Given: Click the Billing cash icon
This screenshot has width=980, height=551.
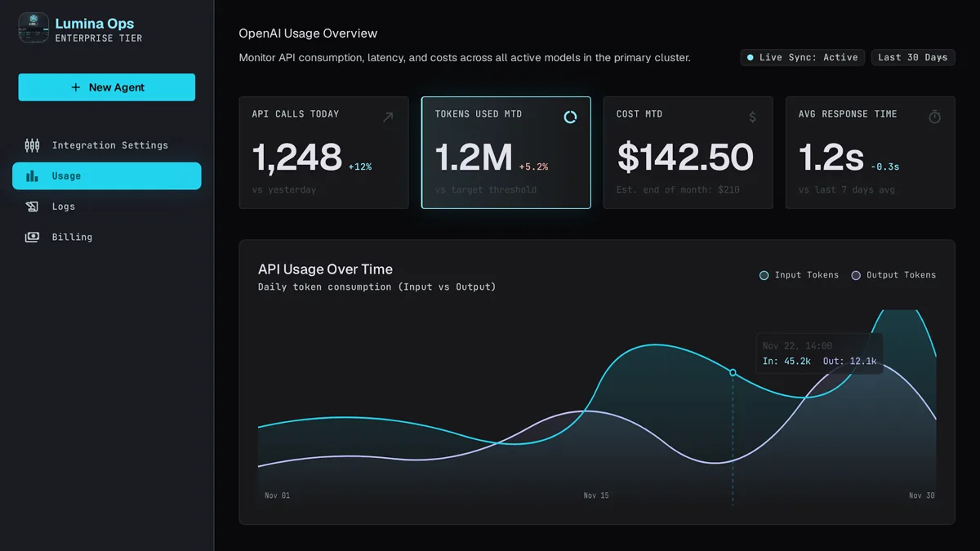Looking at the screenshot, I should point(32,238).
